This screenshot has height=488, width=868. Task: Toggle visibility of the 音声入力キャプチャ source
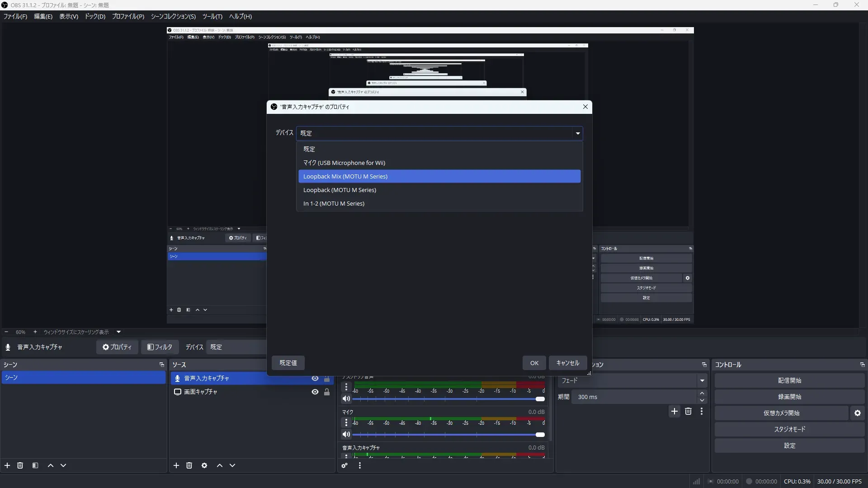(x=315, y=378)
